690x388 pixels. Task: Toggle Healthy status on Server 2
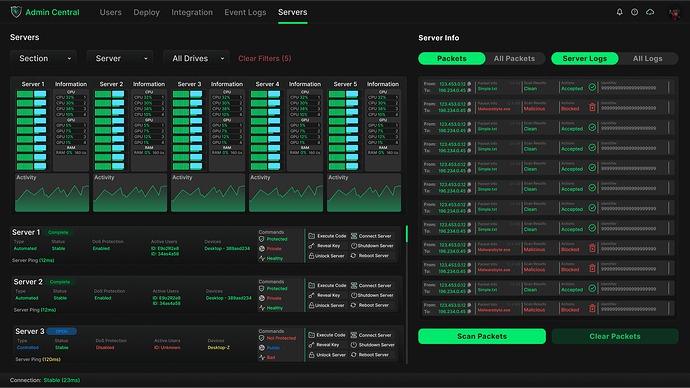[271, 308]
